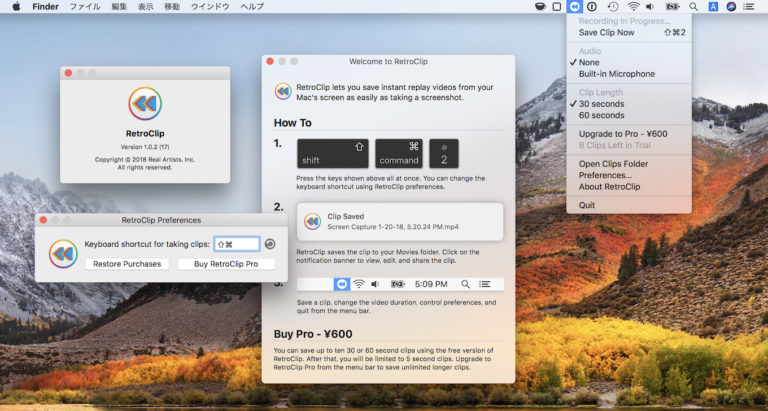The height and width of the screenshot is (411, 768).
Task: Select None as audio source
Action: pyautogui.click(x=589, y=62)
